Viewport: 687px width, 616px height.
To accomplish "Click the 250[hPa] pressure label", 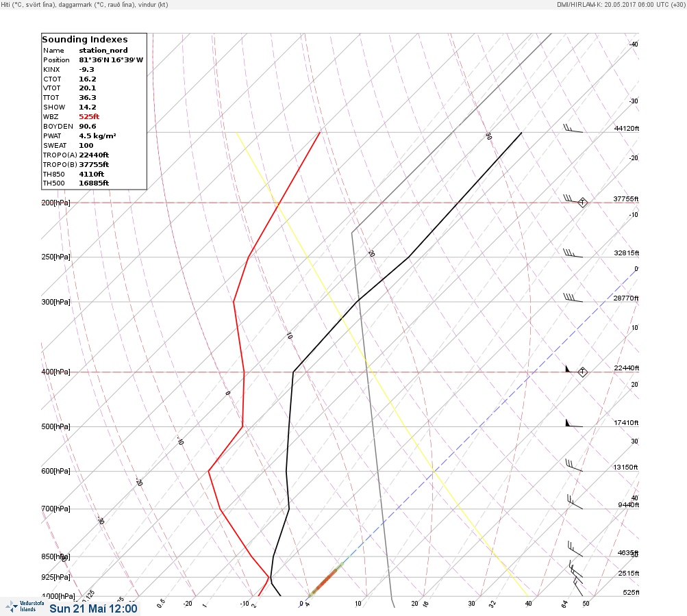I will (x=55, y=257).
